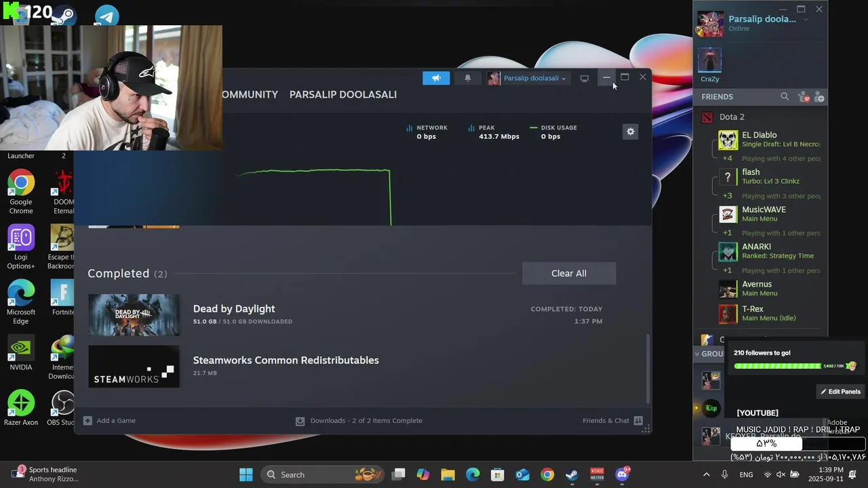Click CraZy favorite friend avatar
The image size is (868, 488).
coord(710,60)
